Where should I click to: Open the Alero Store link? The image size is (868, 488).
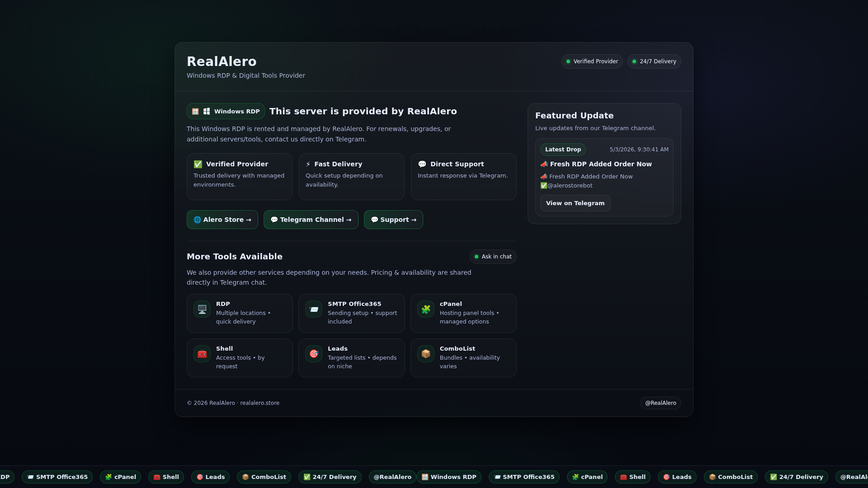coord(222,220)
